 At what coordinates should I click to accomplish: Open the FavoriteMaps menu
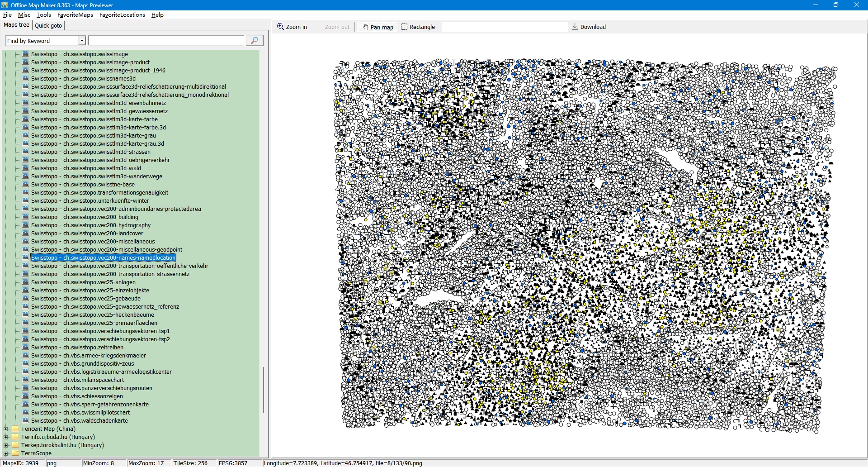(x=75, y=15)
